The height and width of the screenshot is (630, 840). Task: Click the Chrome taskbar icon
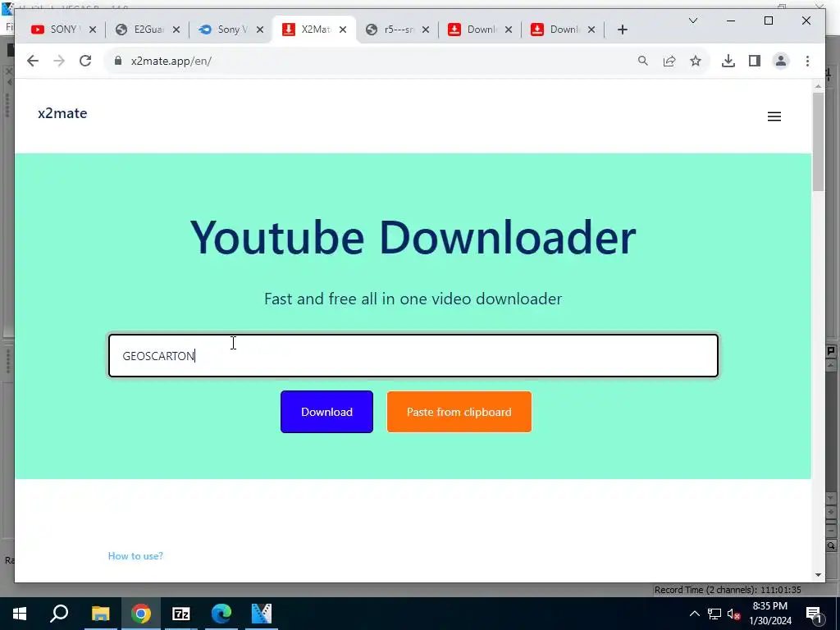tap(141, 614)
